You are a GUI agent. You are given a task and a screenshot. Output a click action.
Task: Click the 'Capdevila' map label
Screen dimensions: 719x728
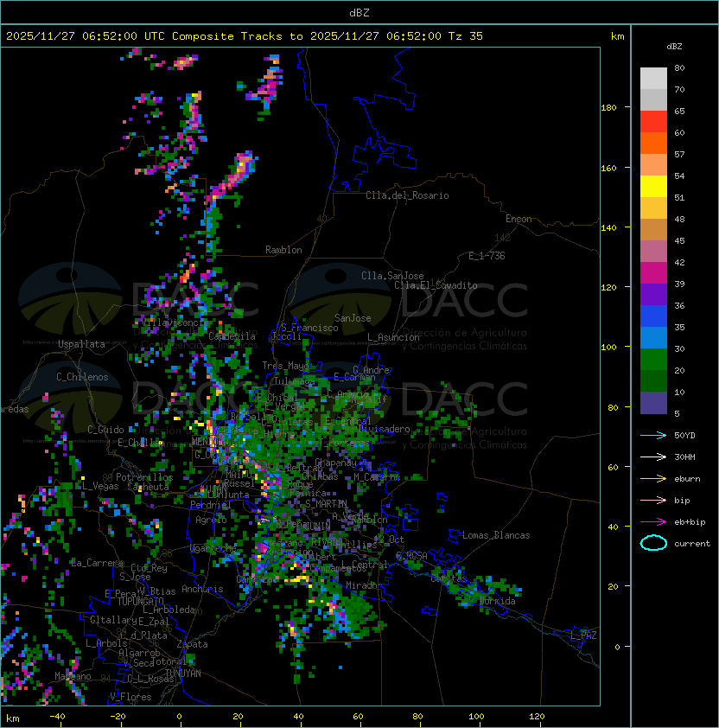(232, 335)
